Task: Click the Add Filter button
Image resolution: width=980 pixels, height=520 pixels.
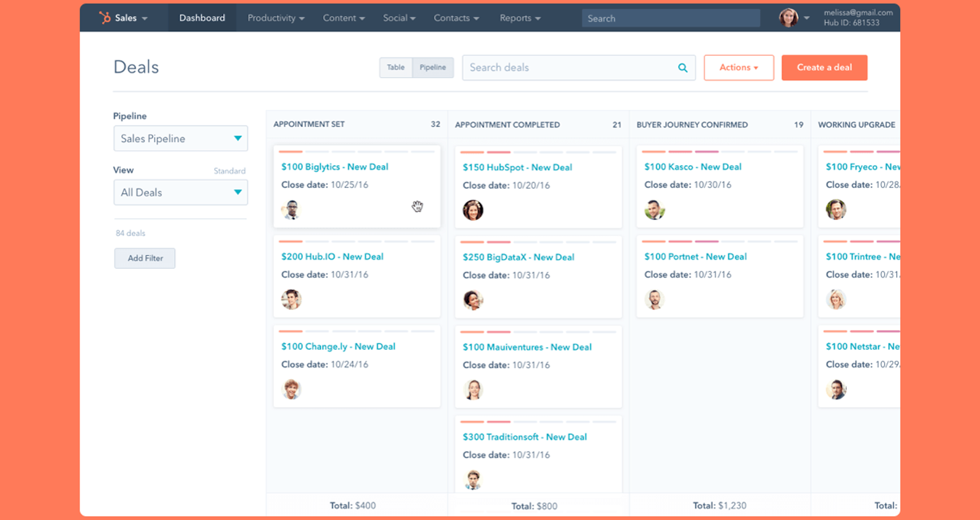Action: 145,258
